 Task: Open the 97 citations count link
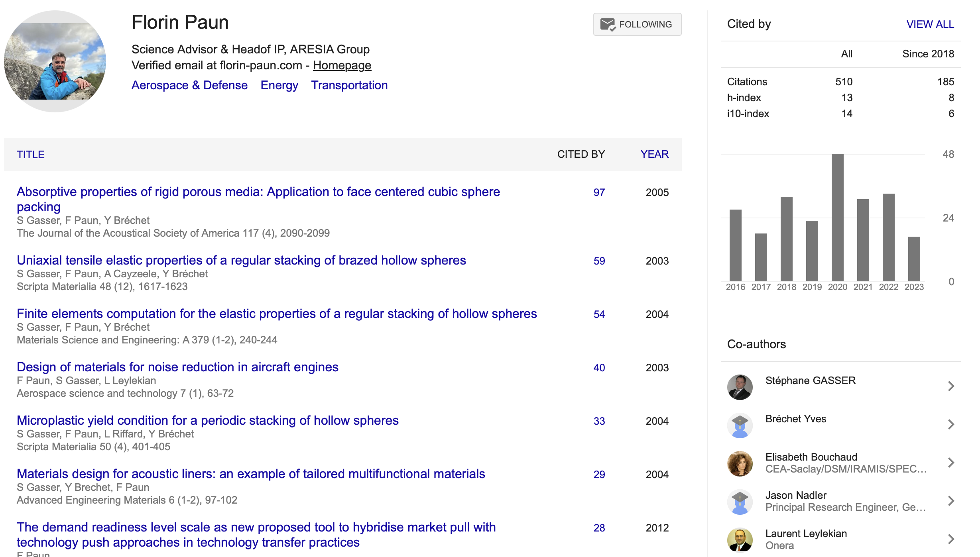pos(599,192)
